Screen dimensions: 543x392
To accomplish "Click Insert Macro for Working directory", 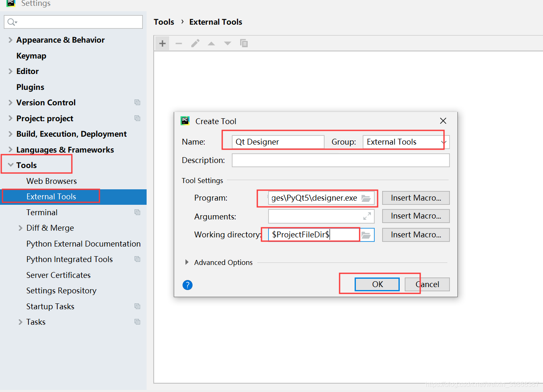I will pos(416,234).
